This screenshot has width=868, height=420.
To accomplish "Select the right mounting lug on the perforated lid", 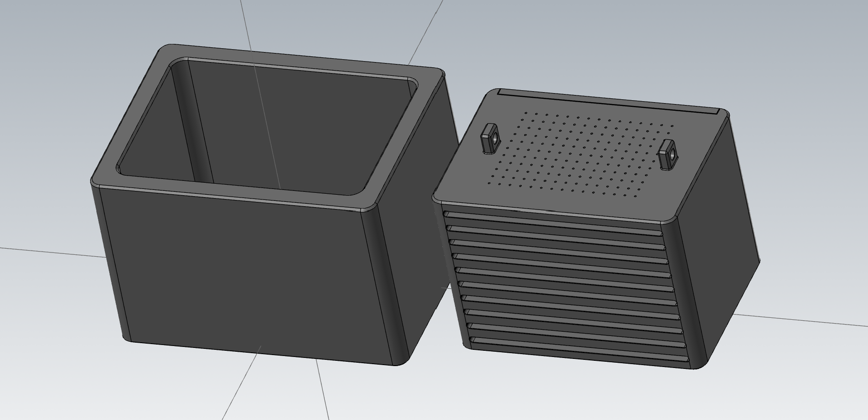I will (x=667, y=155).
